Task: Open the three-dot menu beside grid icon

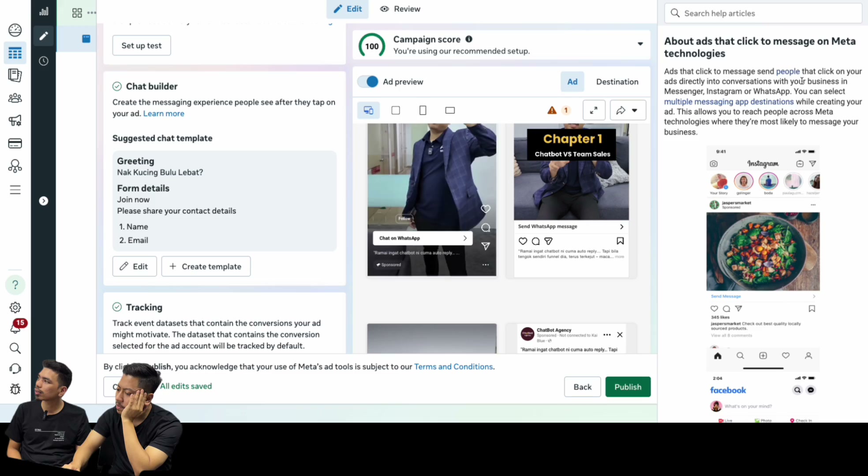Action: pos(92,13)
